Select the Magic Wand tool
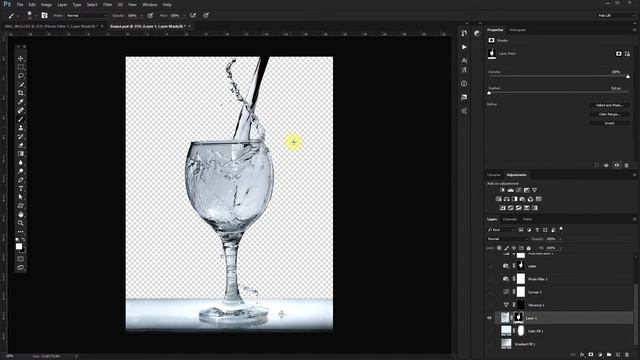 click(x=20, y=84)
